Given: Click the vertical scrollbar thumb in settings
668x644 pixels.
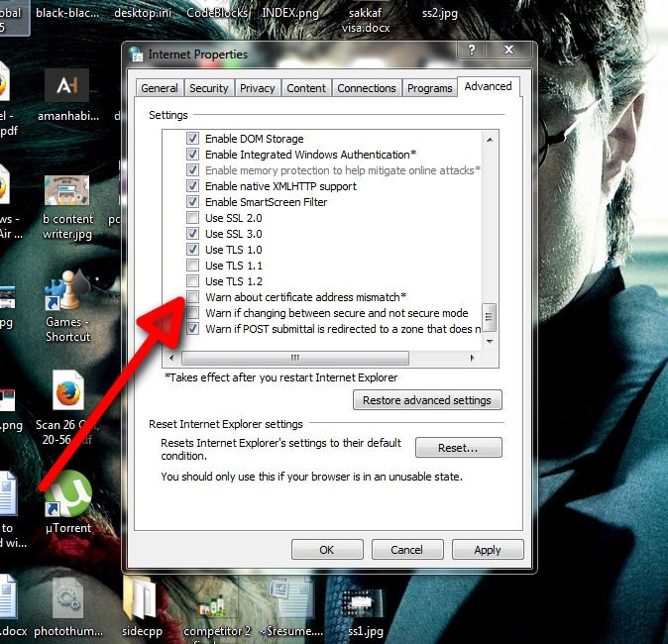Looking at the screenshot, I should coord(489,317).
